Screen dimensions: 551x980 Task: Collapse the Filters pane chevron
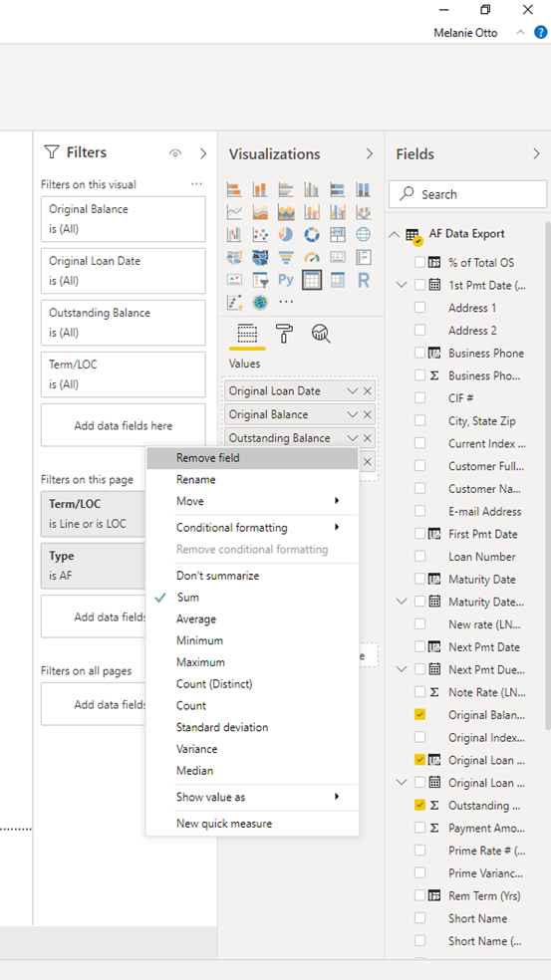tap(202, 153)
